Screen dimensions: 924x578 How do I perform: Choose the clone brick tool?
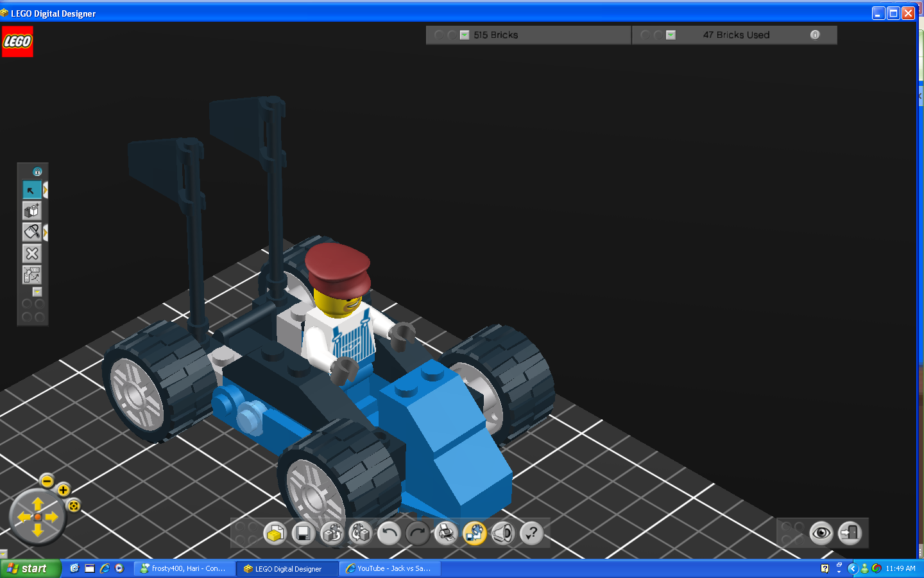tap(31, 211)
